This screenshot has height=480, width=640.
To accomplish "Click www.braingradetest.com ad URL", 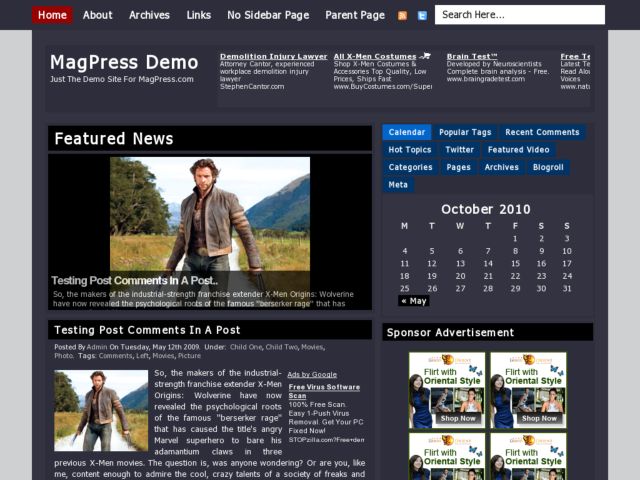I will pos(486,79).
